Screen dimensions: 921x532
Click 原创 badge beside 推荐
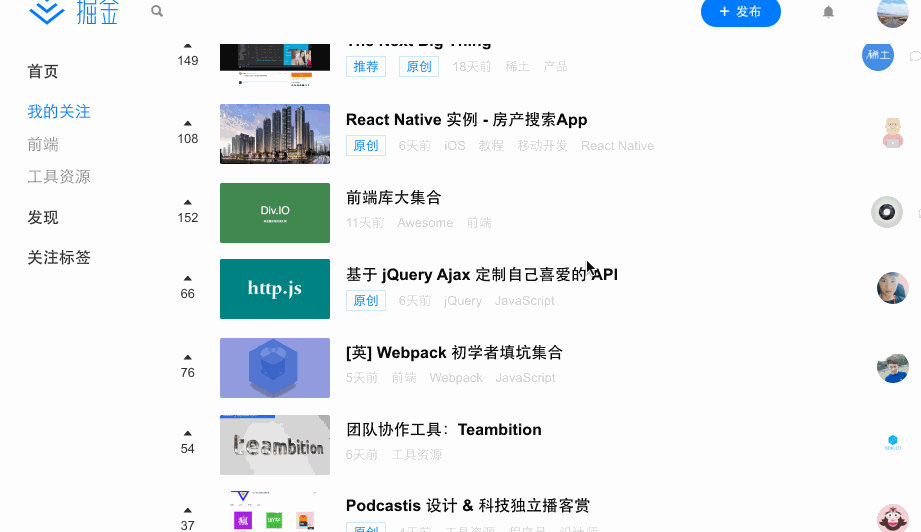click(x=419, y=66)
